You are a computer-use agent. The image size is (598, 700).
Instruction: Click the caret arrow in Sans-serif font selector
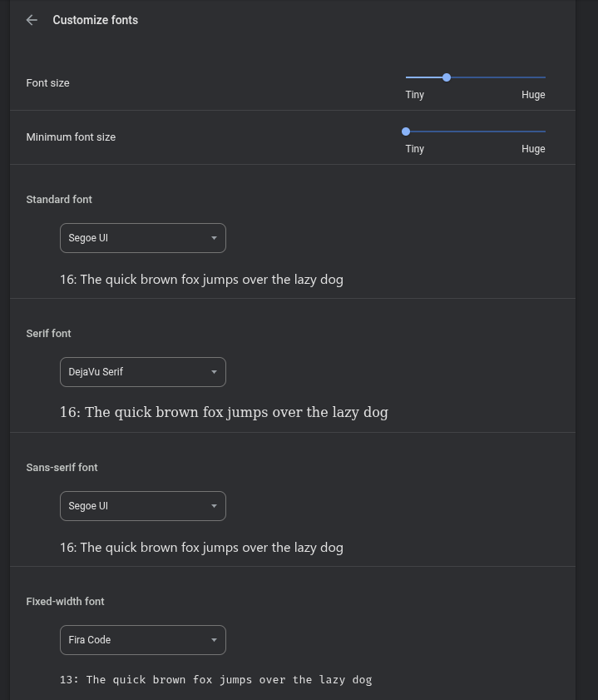click(214, 506)
